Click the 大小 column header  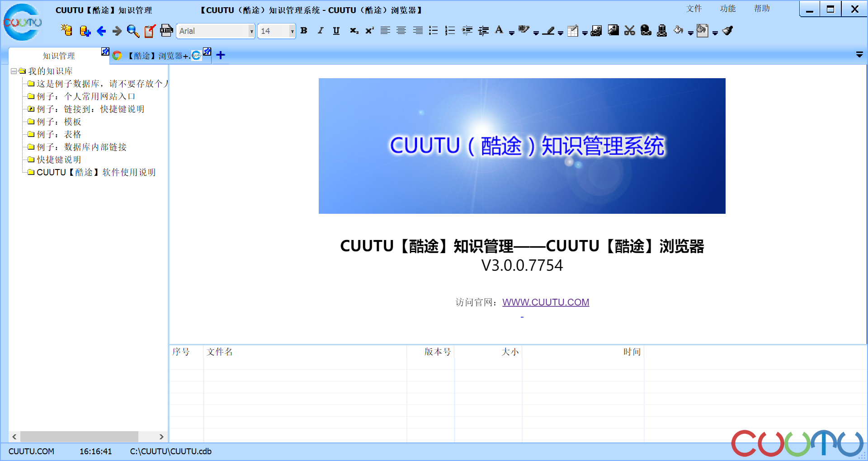[488, 352]
